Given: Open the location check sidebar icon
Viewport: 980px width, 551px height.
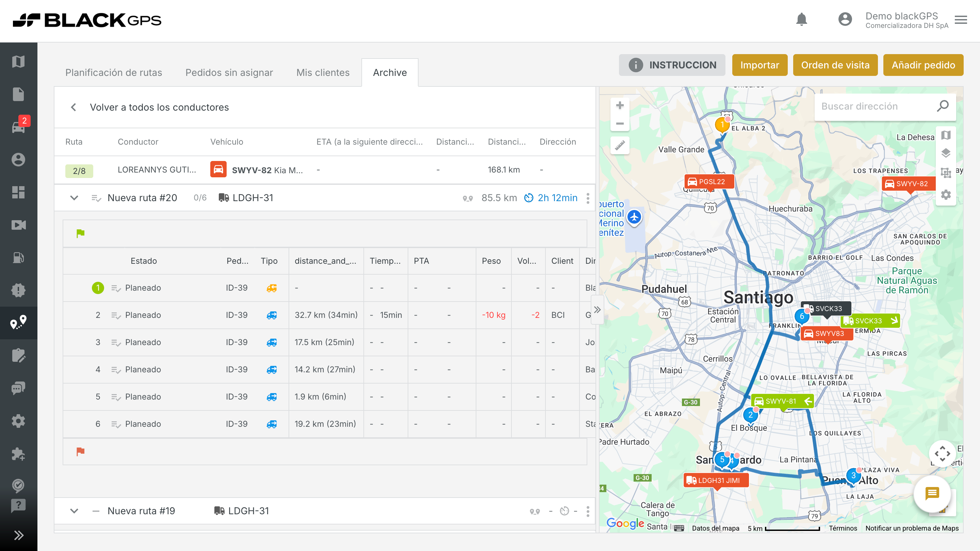Looking at the screenshot, I should pyautogui.click(x=18, y=485).
